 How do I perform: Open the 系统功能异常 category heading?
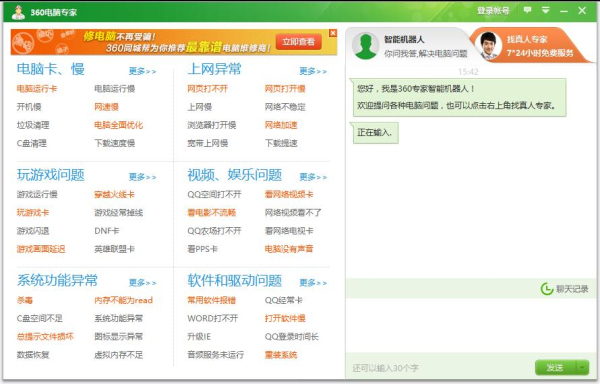[x=57, y=280]
